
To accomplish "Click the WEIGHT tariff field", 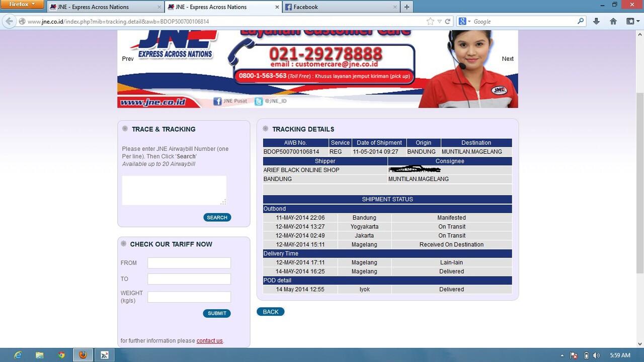I will (189, 297).
